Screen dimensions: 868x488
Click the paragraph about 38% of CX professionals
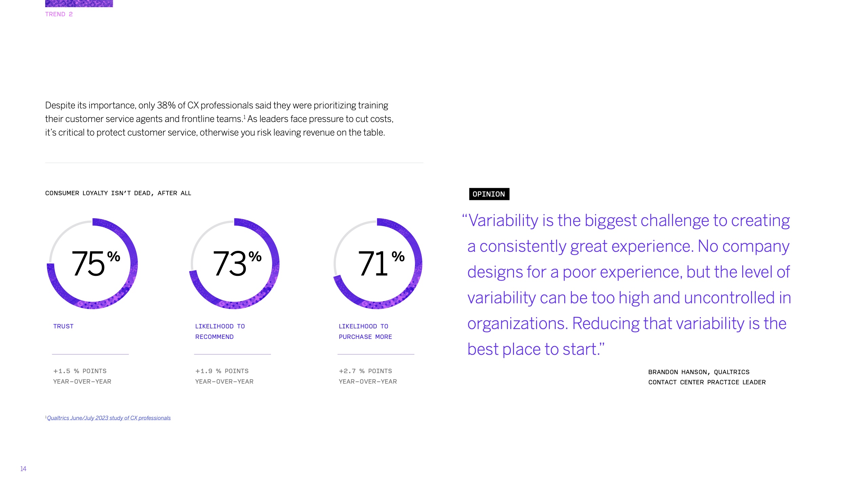pyautogui.click(x=219, y=119)
